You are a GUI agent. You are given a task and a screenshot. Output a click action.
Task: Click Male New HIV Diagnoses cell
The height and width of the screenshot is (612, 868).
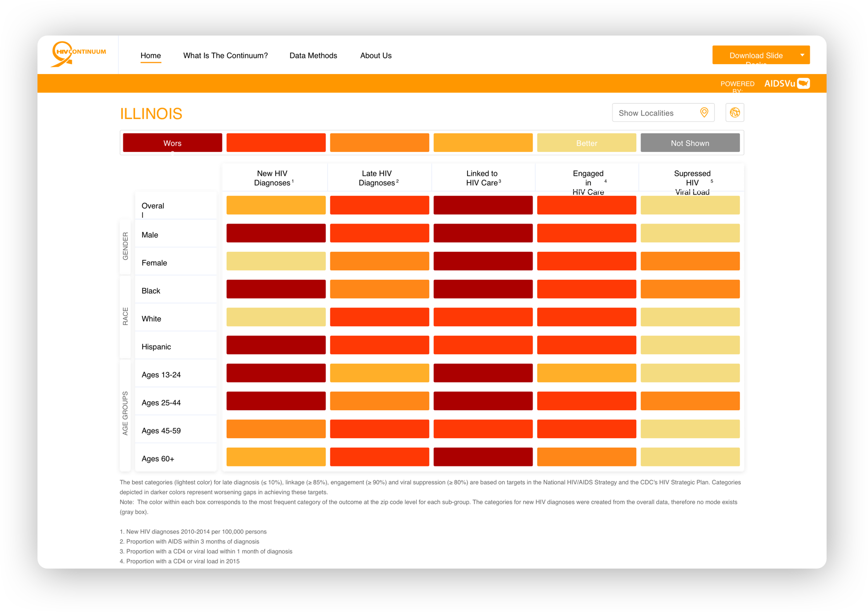tap(276, 233)
